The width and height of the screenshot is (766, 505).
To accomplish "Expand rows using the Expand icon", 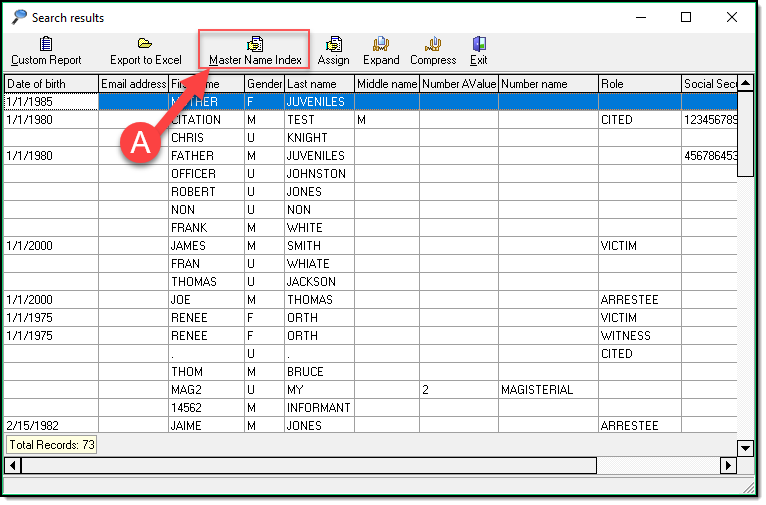I will [x=381, y=44].
